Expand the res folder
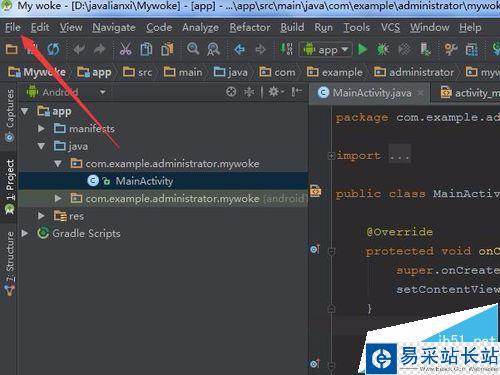Viewport: 500px width, 375px height. click(x=41, y=216)
